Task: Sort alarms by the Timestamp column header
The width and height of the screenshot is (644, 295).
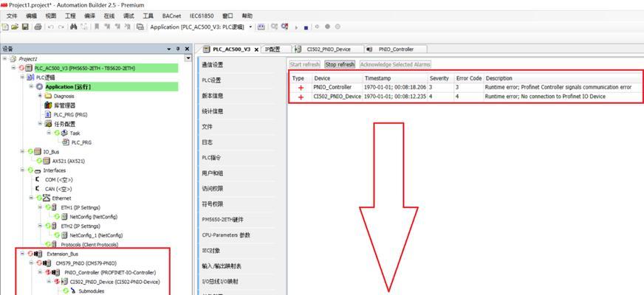Action: tap(394, 78)
